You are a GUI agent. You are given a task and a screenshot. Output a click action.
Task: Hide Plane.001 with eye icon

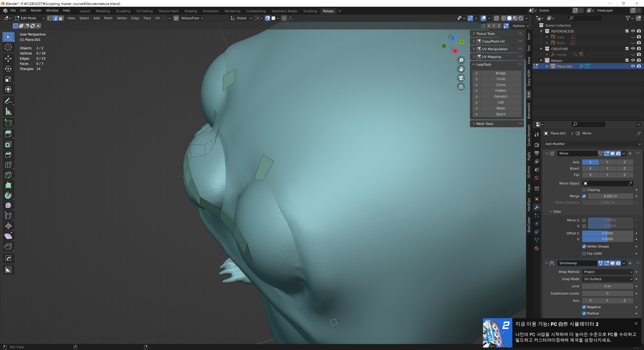click(x=633, y=66)
